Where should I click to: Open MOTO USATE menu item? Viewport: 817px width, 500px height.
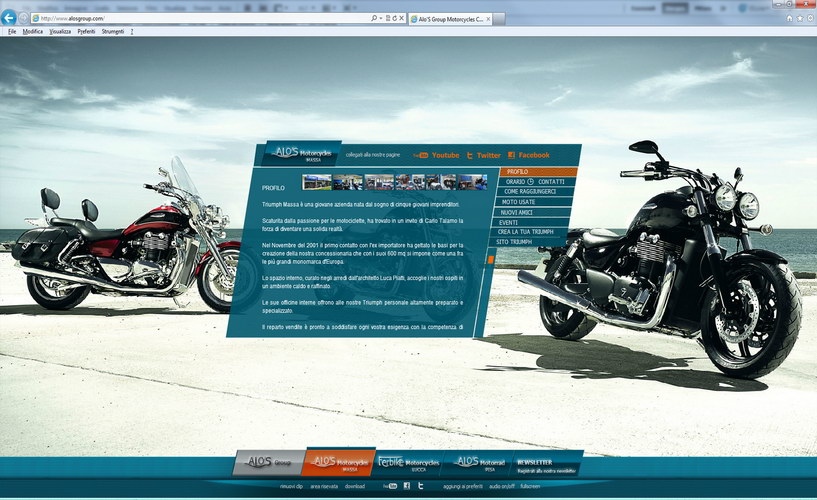pyautogui.click(x=518, y=202)
